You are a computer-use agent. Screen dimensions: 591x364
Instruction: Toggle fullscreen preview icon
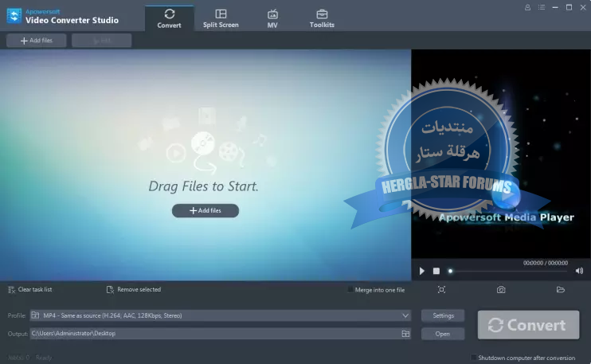pyautogui.click(x=441, y=289)
